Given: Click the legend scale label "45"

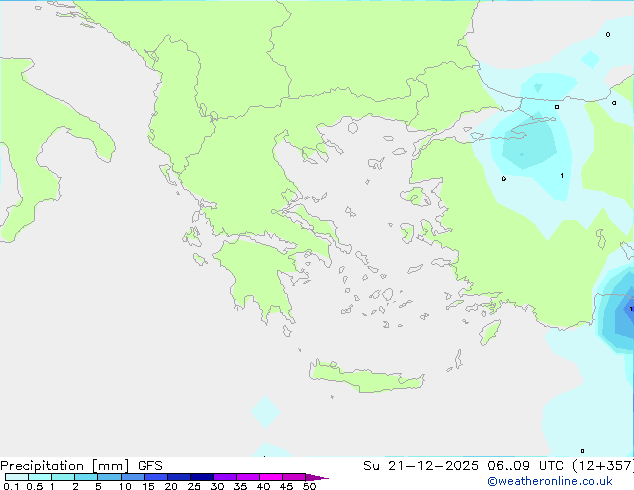Looking at the screenshot, I should [286, 486].
